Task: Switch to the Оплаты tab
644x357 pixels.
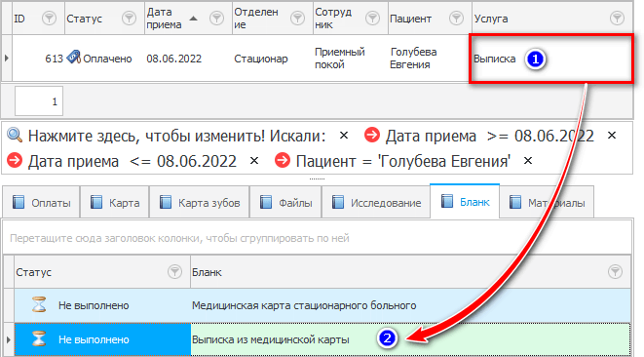Action: pos(41,202)
